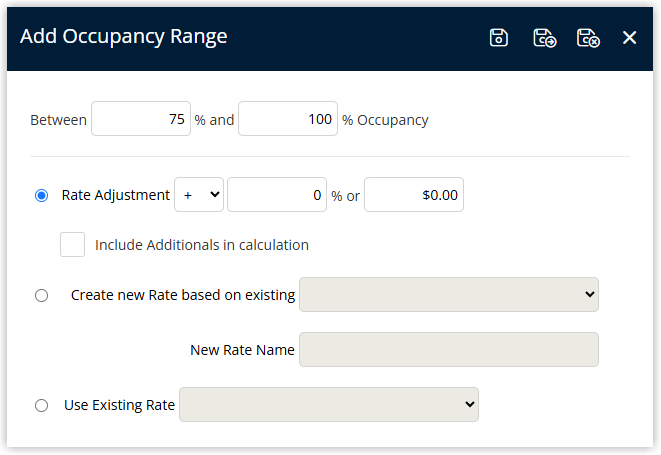Click the lower occupancy field showing 75
661x455 pixels.
click(x=141, y=119)
